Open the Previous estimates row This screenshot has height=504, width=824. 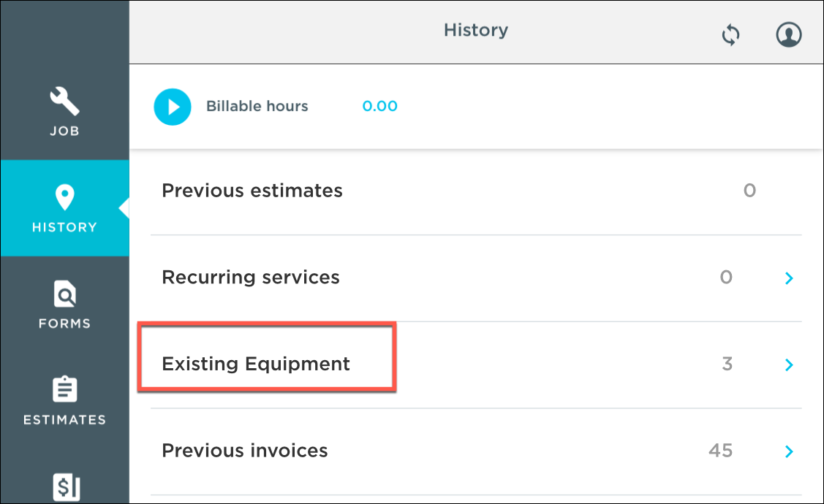476,191
